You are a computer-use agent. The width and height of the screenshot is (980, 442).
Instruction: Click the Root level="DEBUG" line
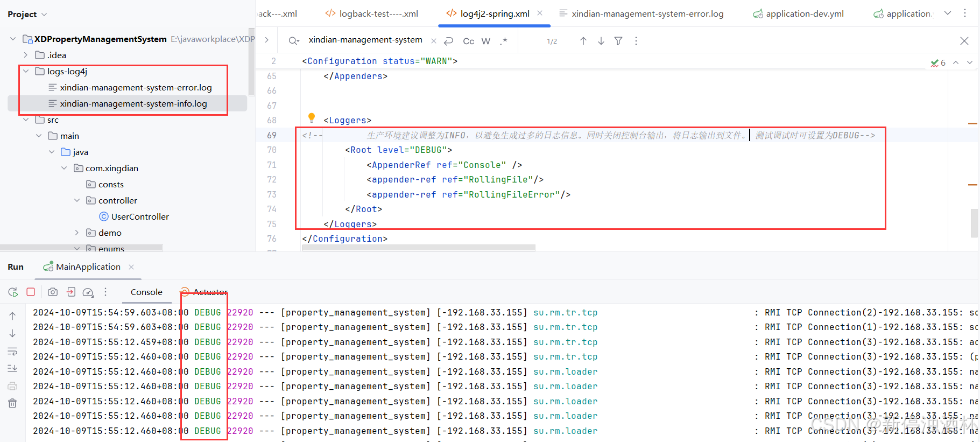click(398, 150)
